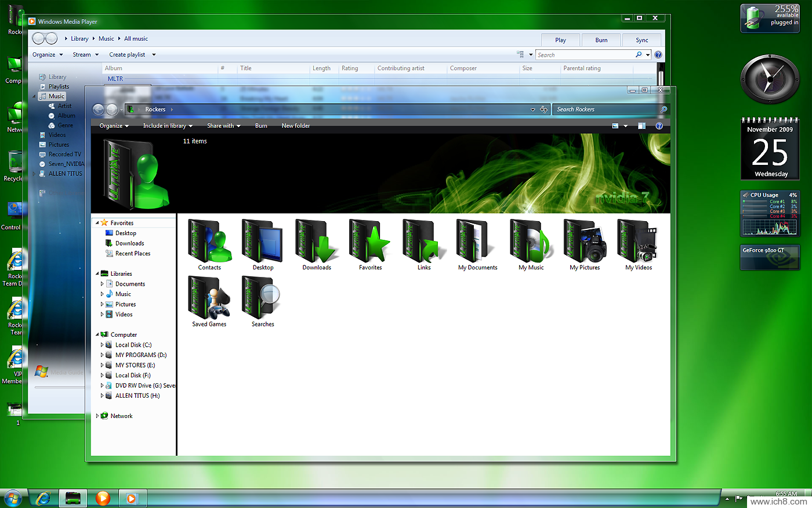Collapse the Favorites group in navigation pane
812x508 pixels.
tap(97, 223)
